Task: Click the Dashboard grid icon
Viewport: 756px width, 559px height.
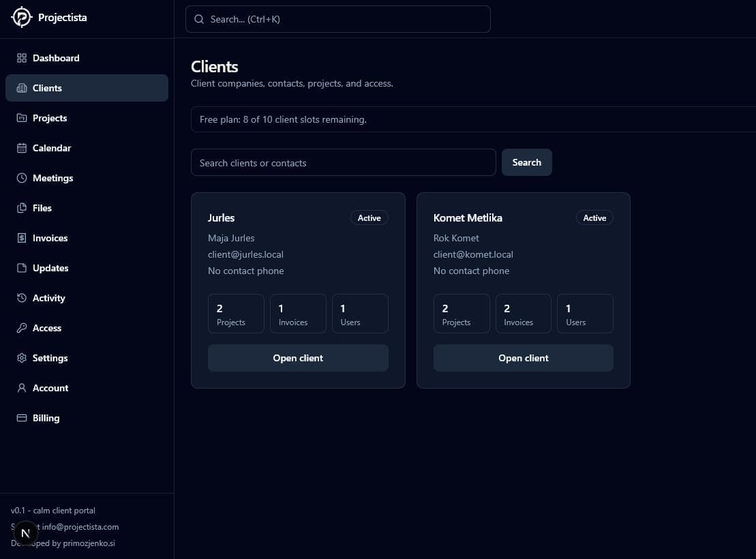Action: click(x=22, y=58)
